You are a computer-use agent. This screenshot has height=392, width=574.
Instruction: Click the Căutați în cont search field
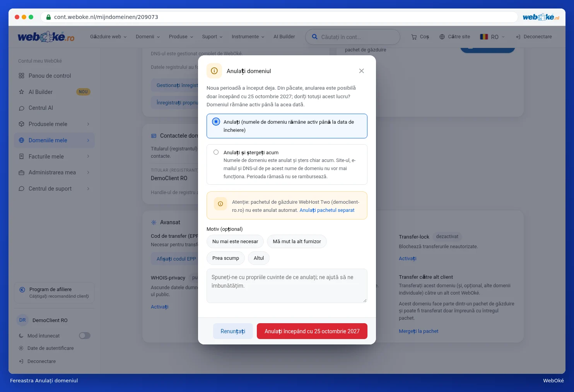click(x=353, y=37)
